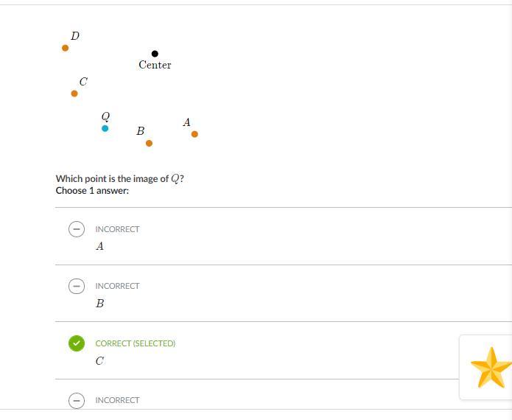Click the black Center point
512x420 pixels.
155,54
